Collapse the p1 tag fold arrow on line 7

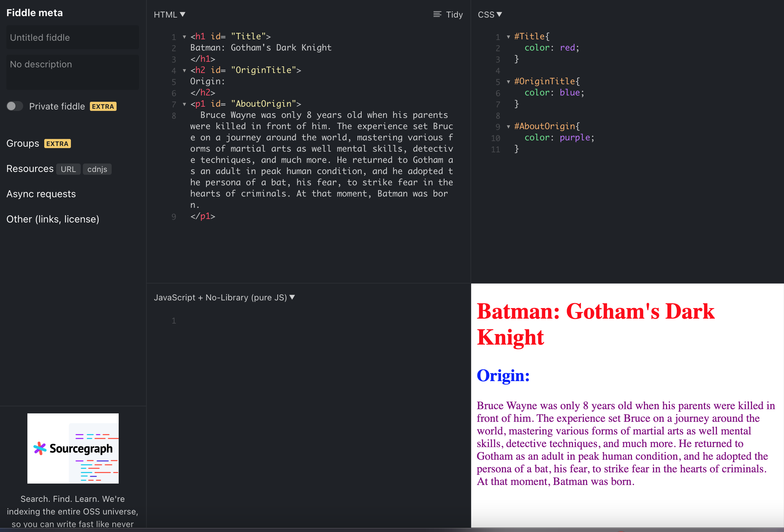(x=184, y=104)
